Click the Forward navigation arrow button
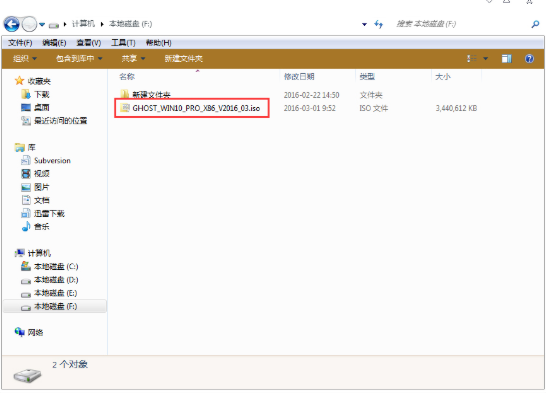546x393 pixels. click(29, 24)
